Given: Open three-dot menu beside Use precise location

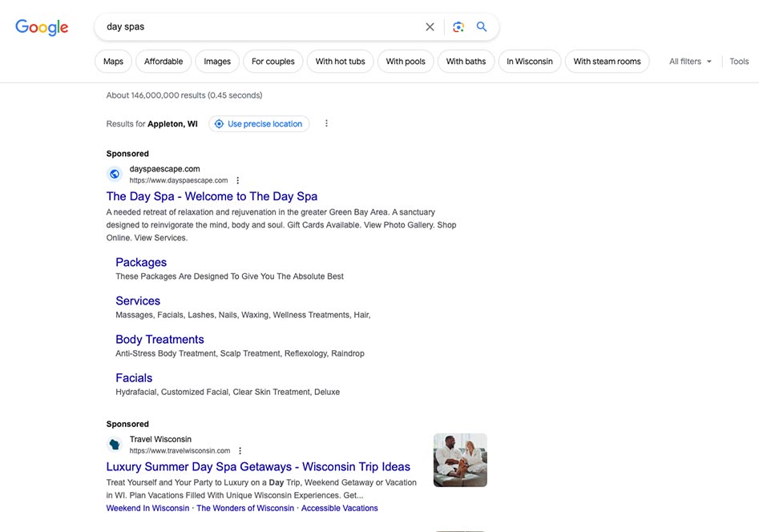Looking at the screenshot, I should point(326,123).
